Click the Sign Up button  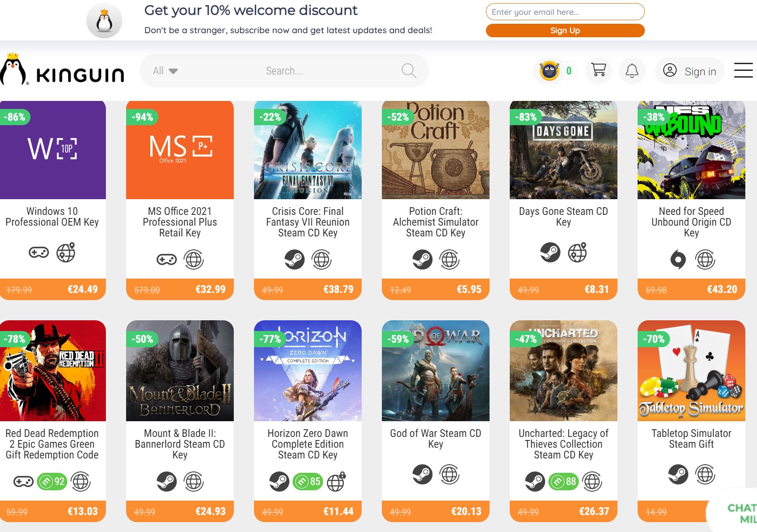pos(565,31)
